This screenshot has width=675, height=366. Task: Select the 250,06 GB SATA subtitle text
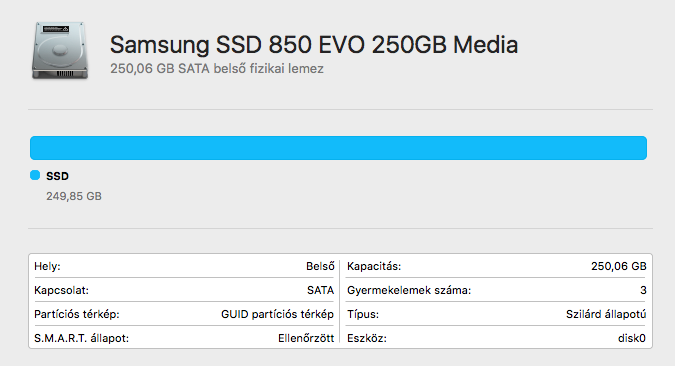[217, 68]
